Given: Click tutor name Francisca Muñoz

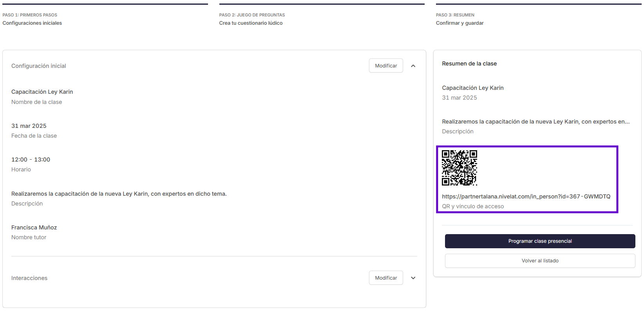Looking at the screenshot, I should pos(34,227).
